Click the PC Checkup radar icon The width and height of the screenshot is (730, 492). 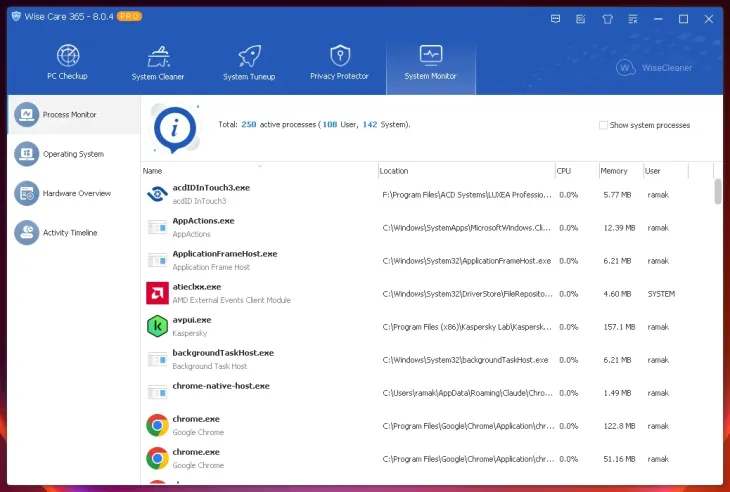[68, 55]
